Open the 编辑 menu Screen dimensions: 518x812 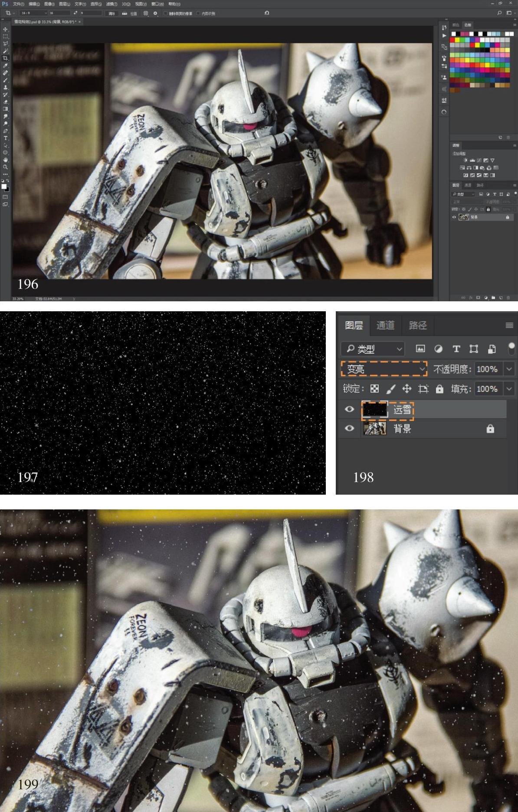point(34,4)
